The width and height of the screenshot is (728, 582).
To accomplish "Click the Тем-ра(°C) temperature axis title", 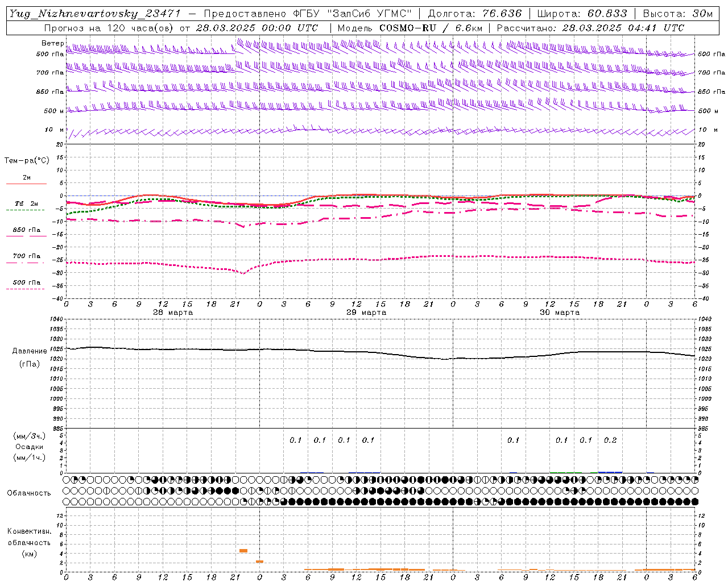I will click(27, 160).
